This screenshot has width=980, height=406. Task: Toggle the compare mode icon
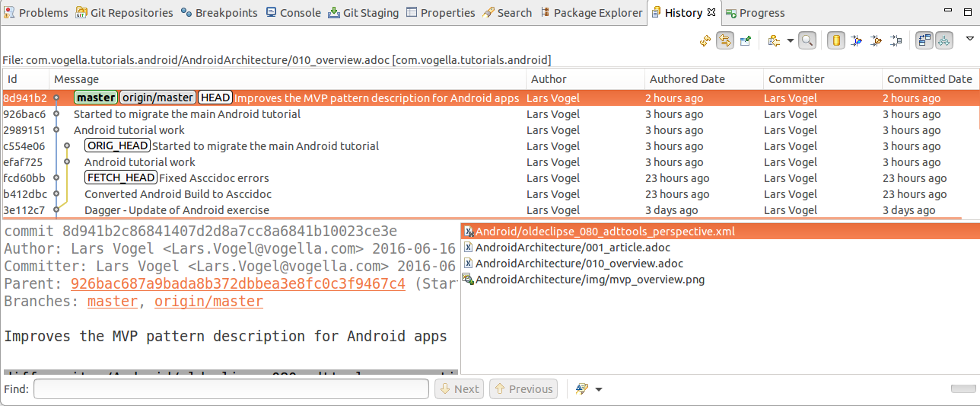924,40
